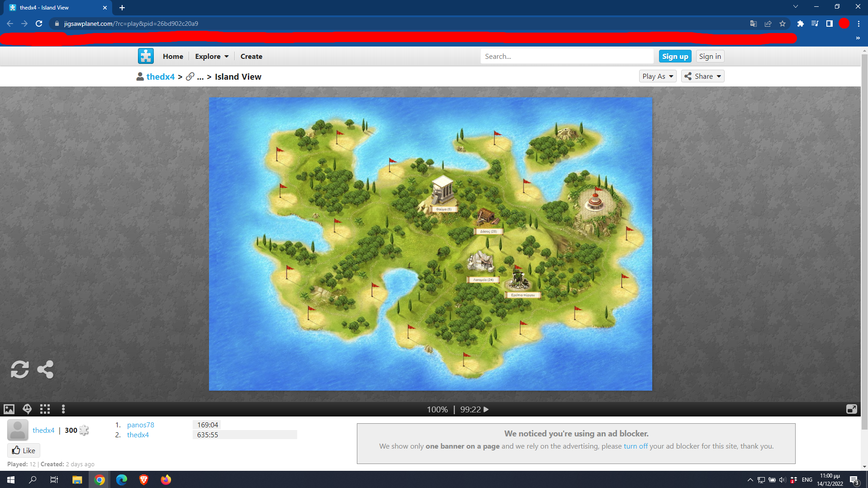
Task: Open Task View on taskbar
Action: [54, 480]
